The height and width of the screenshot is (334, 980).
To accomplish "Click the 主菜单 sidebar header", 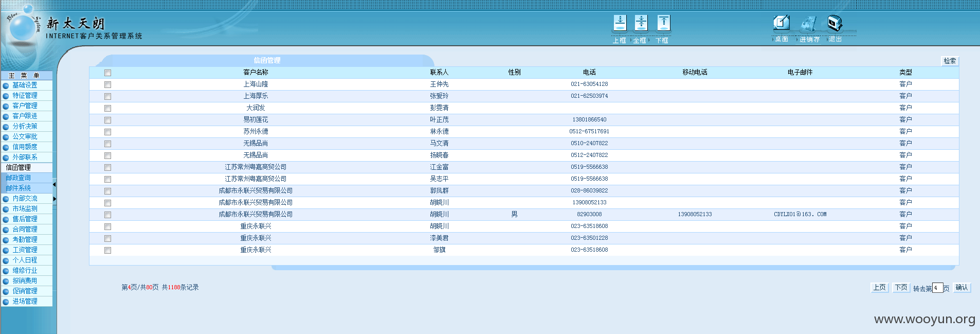I will [24, 75].
